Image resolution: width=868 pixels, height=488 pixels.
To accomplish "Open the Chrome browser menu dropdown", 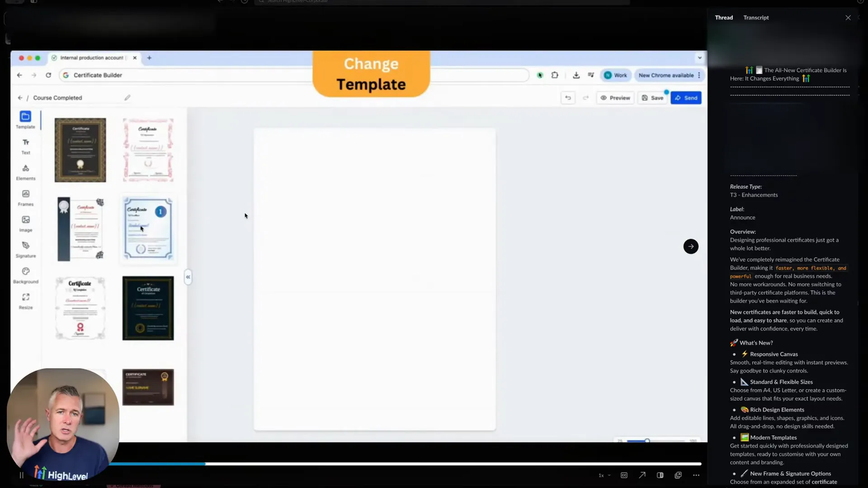I will pyautogui.click(x=700, y=75).
